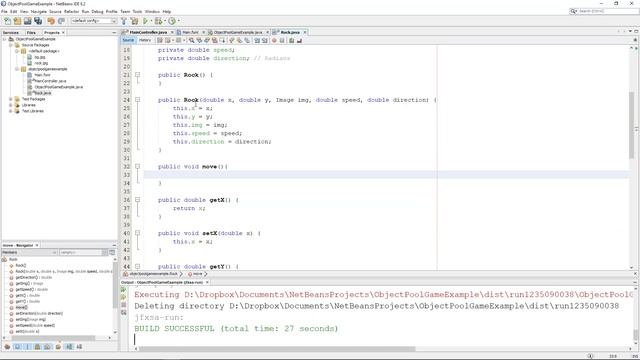
Task: Open the Members dropdown in Navigator
Action: tap(29, 253)
